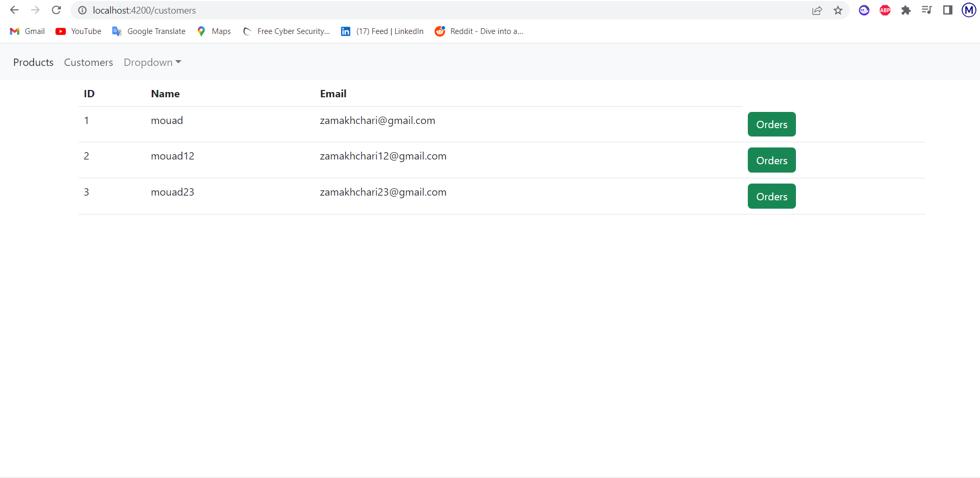Image resolution: width=980 pixels, height=478 pixels.
Task: Open the profile avatar with M initial
Action: tap(968, 10)
